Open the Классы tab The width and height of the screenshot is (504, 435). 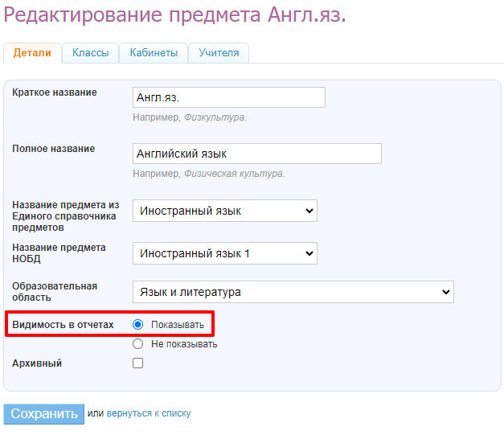90,53
